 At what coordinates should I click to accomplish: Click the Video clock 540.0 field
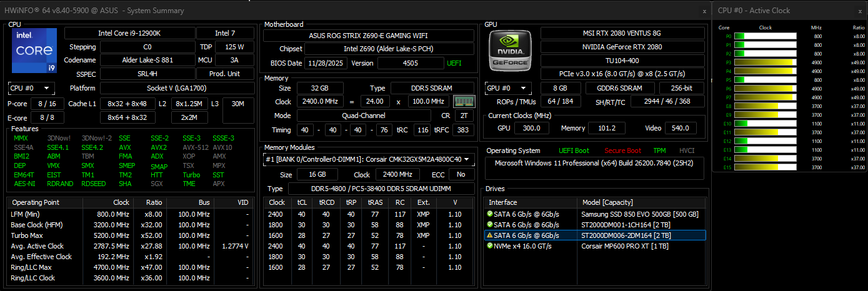tap(680, 128)
